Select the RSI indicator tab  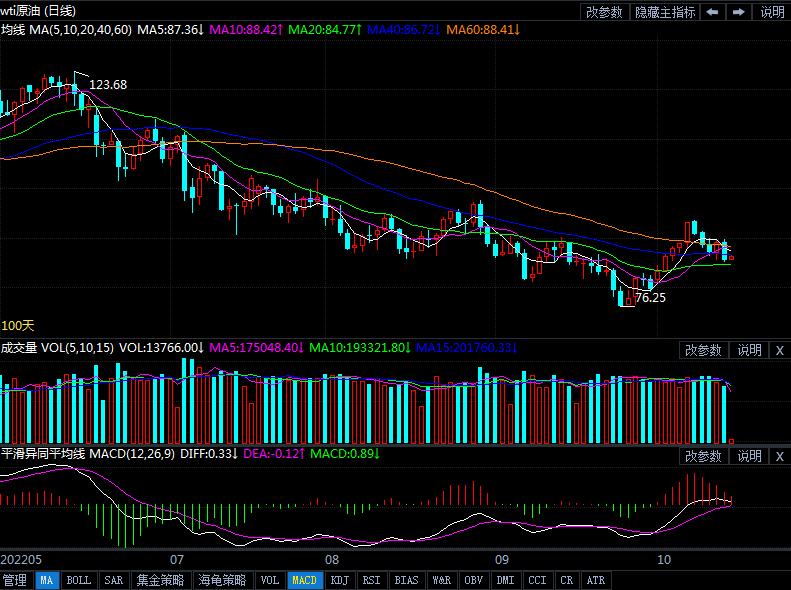[371, 580]
